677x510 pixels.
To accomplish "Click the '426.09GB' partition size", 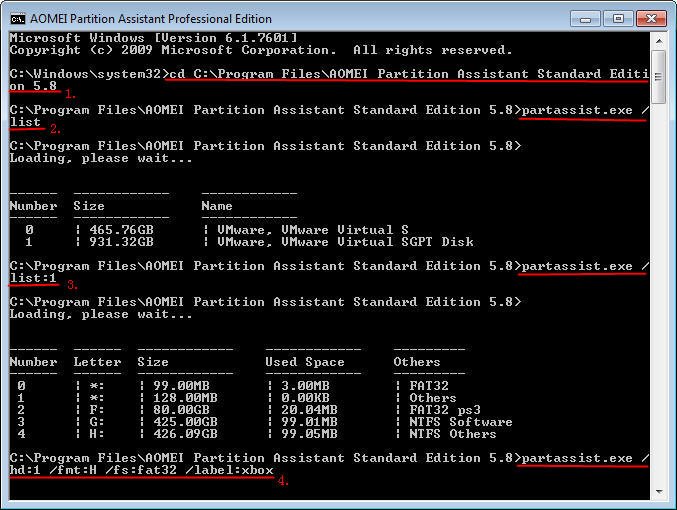I will click(185, 434).
